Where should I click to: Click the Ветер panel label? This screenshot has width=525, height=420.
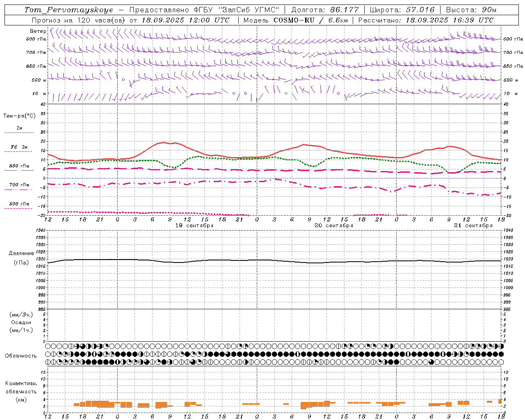click(x=38, y=31)
